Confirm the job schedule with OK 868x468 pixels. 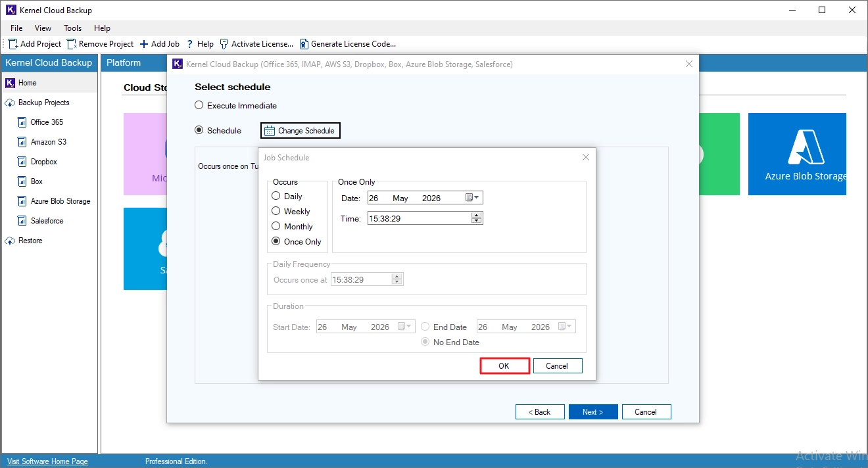(504, 366)
